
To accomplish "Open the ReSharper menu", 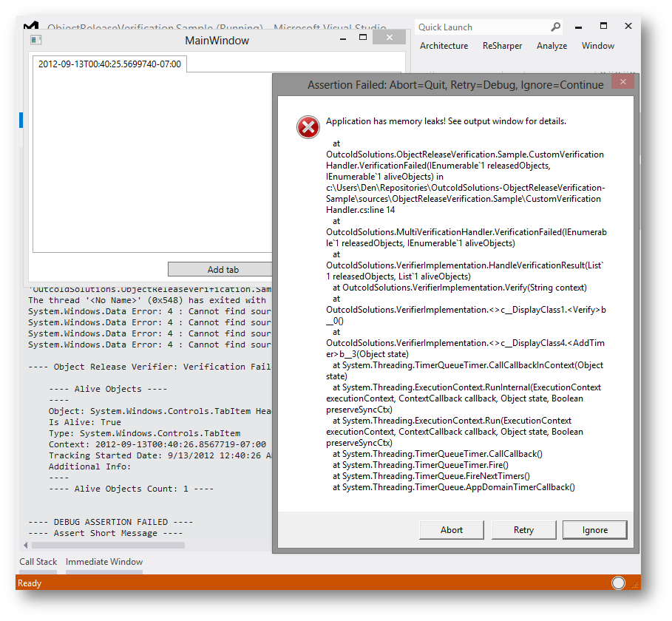I will pos(502,46).
